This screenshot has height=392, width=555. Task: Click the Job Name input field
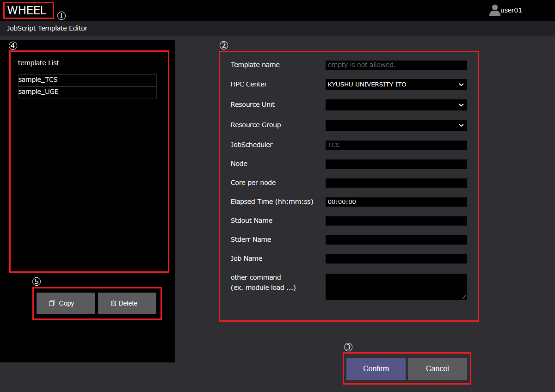click(396, 259)
